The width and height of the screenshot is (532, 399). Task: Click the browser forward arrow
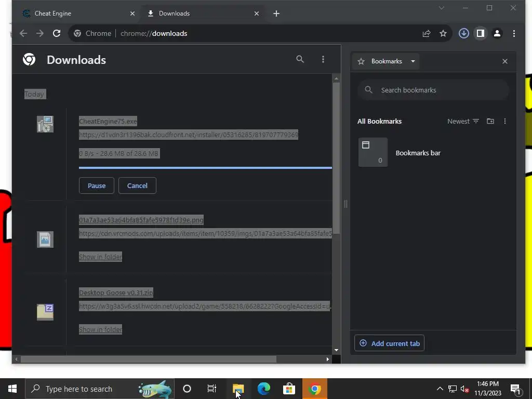(39, 33)
